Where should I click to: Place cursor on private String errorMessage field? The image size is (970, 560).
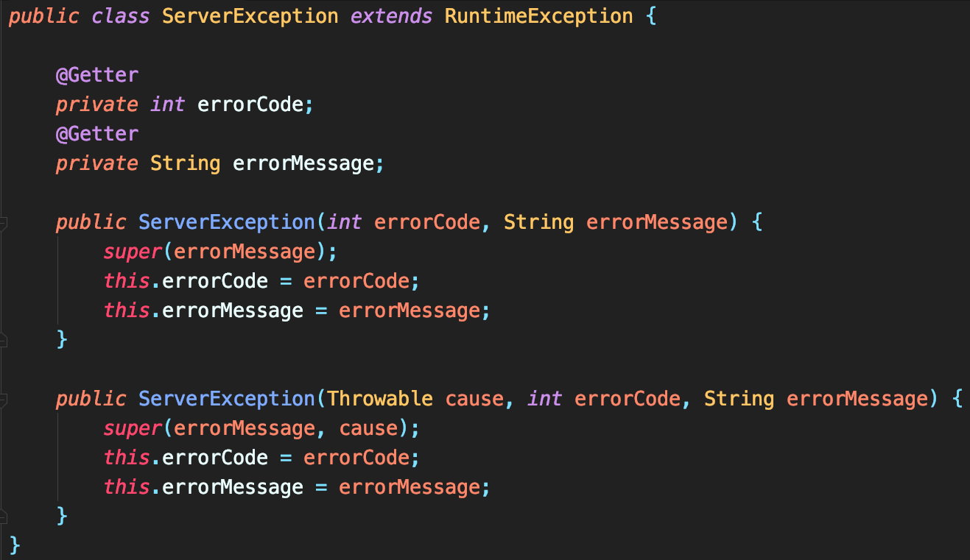point(303,163)
